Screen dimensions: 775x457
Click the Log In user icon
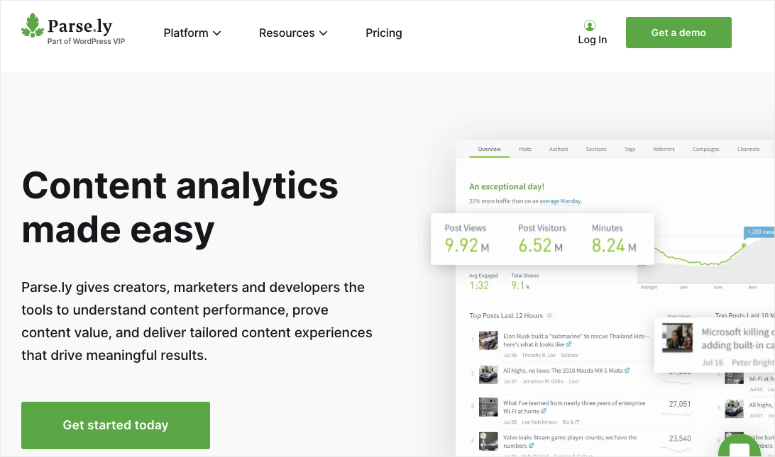(589, 25)
